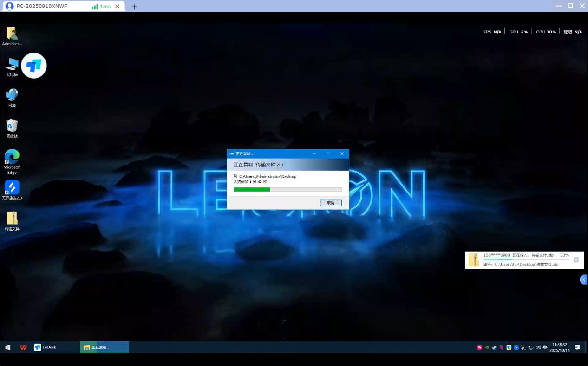This screenshot has width=588, height=366.
Task: Open the 回收站 recycle bin icon
Action: 12,126
